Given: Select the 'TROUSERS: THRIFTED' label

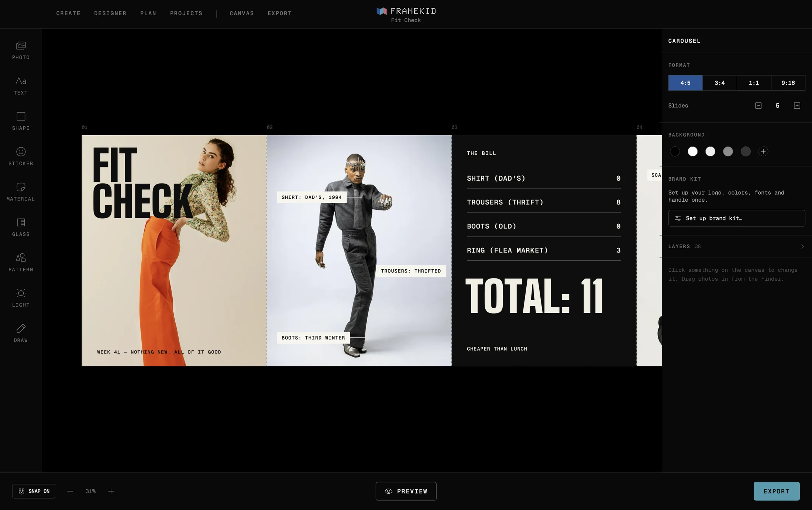Looking at the screenshot, I should coord(411,271).
